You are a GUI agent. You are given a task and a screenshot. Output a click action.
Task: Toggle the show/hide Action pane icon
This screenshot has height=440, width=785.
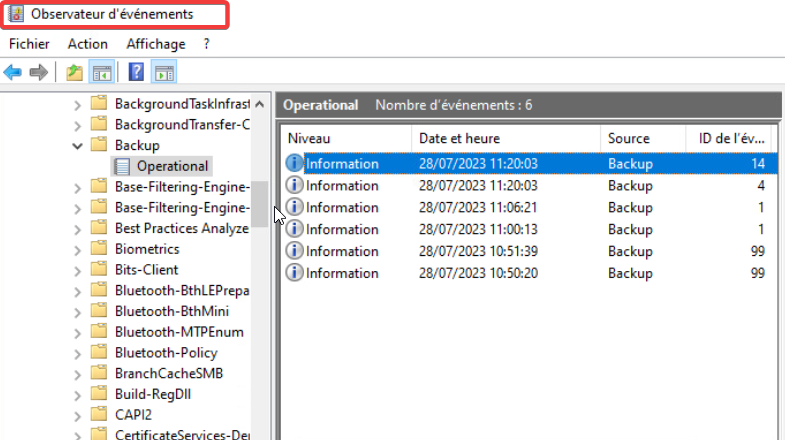(x=164, y=72)
